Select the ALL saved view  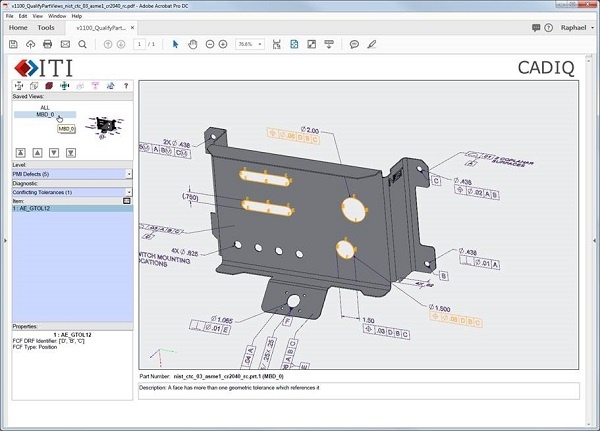coord(45,108)
